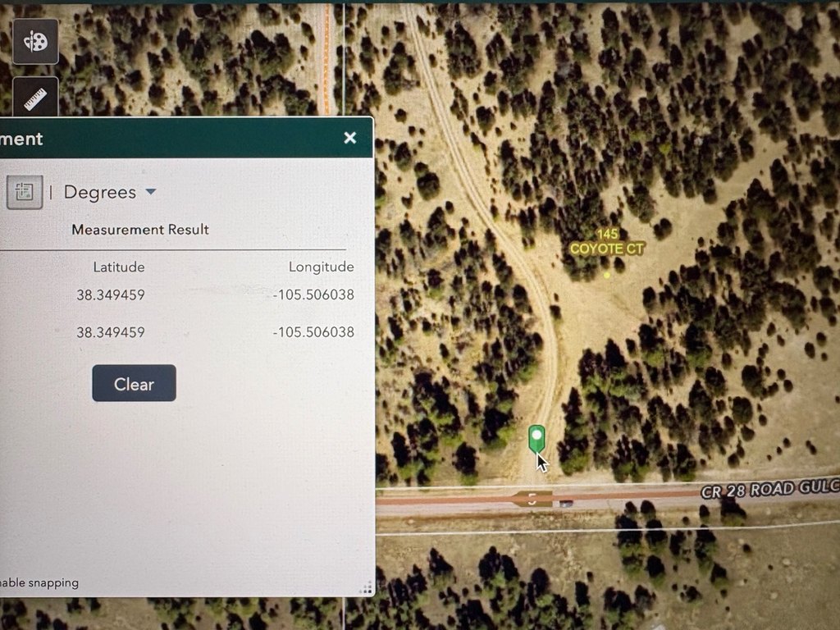
Task: Click the number 5 road marker arrow
Action: point(533,499)
